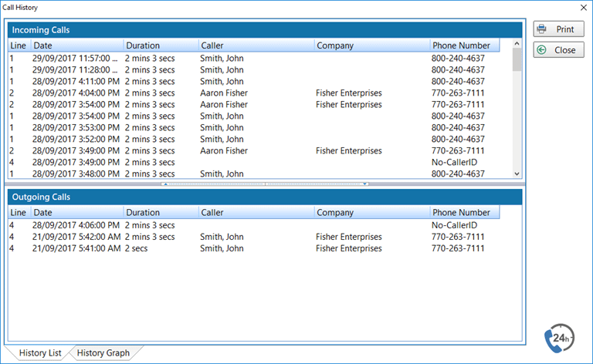Click No-CallerID in the outgoing calls list

[x=454, y=225]
